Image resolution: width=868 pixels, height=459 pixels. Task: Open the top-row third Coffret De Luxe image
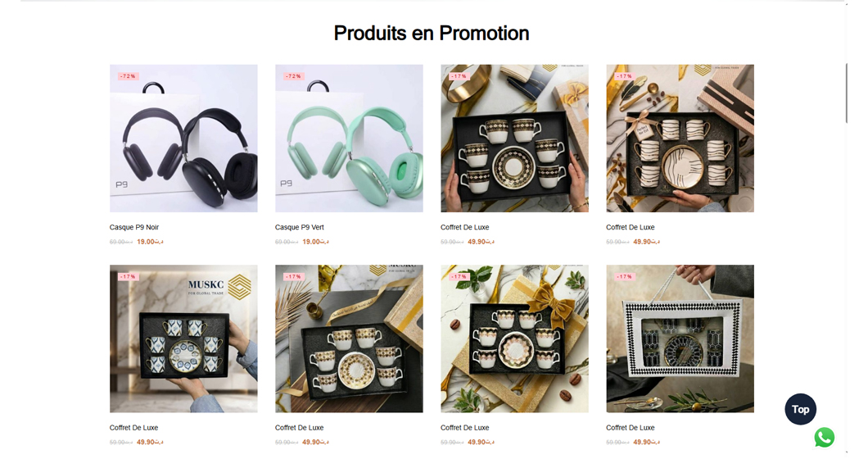(514, 138)
